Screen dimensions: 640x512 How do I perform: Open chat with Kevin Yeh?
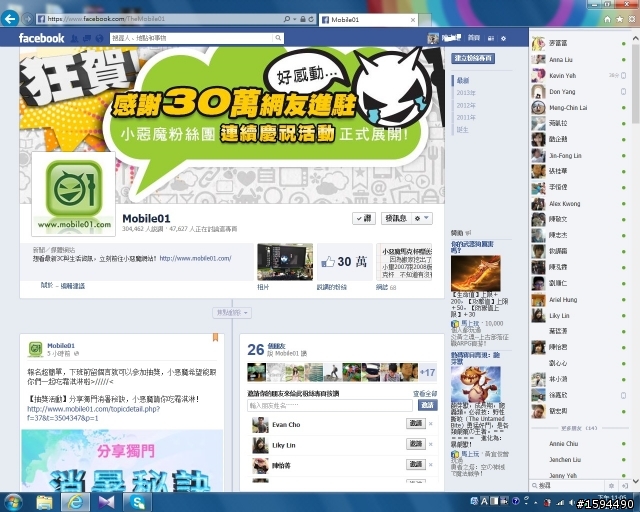(x=579, y=76)
